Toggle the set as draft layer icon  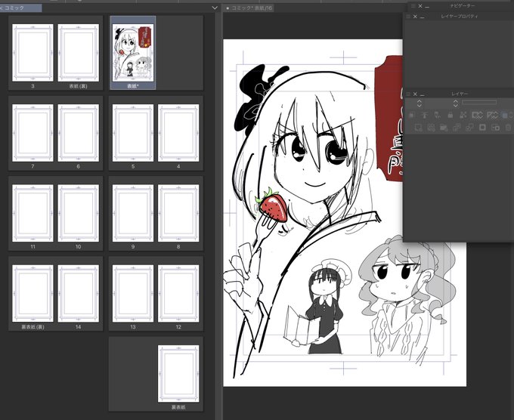click(x=438, y=115)
